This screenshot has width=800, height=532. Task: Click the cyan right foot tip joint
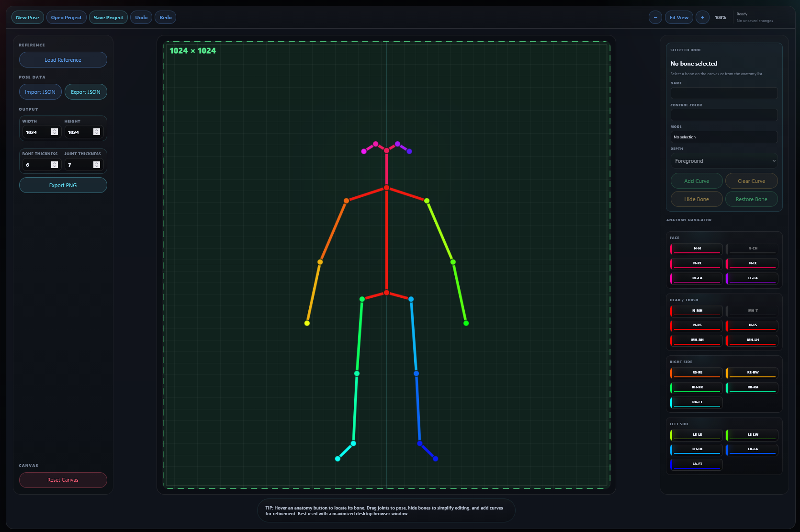point(338,459)
